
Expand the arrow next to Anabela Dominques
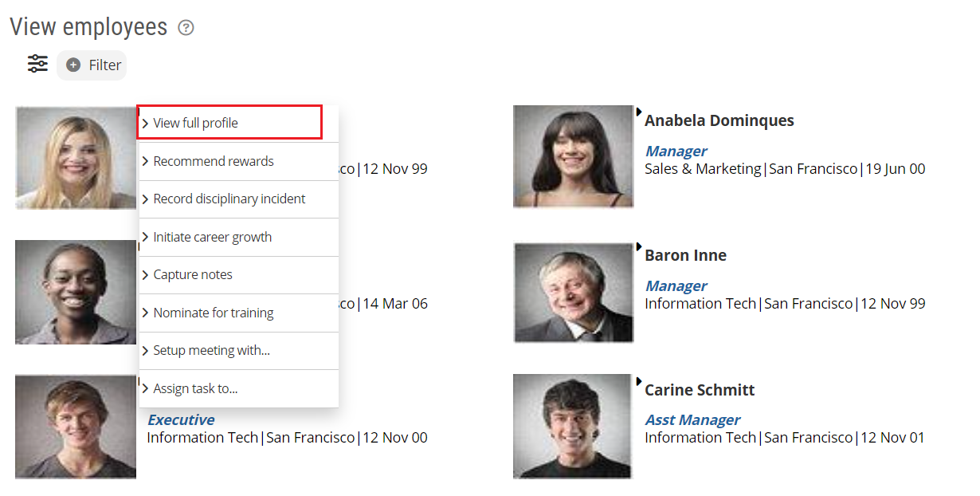pyautogui.click(x=639, y=112)
